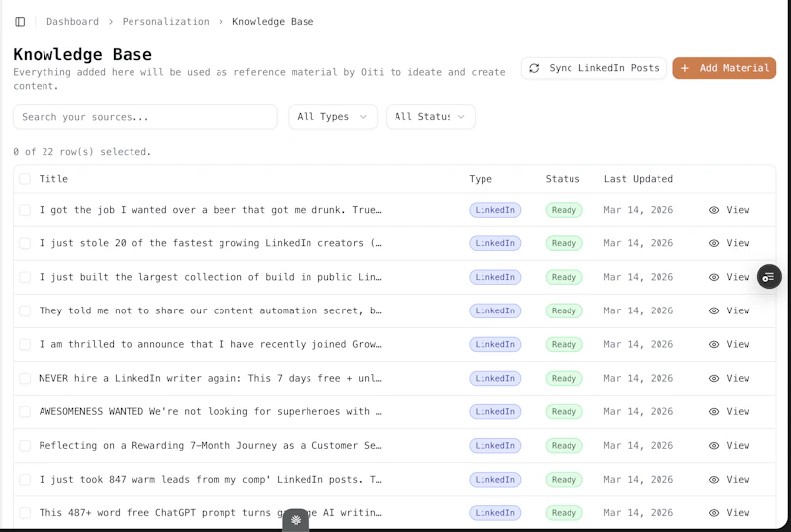Viewport: 791px width, 532px height.
Task: Check the 'I got the job' row checkbox
Action: click(25, 210)
